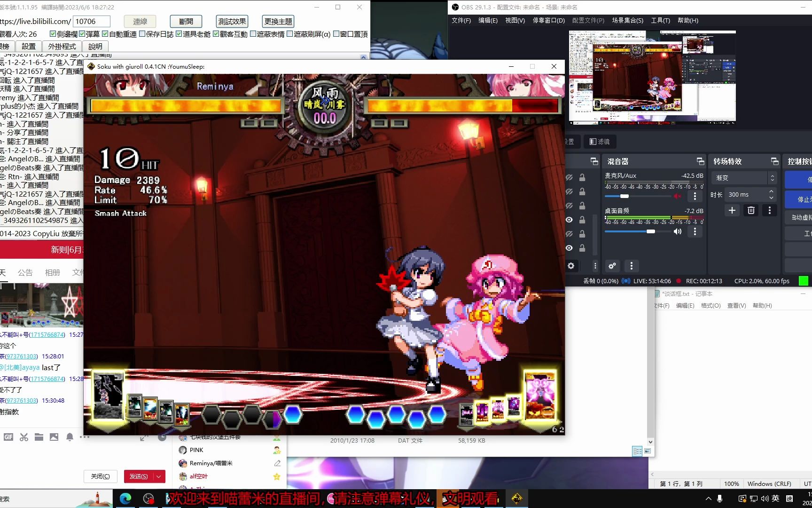Click room number input field 10706

point(92,21)
